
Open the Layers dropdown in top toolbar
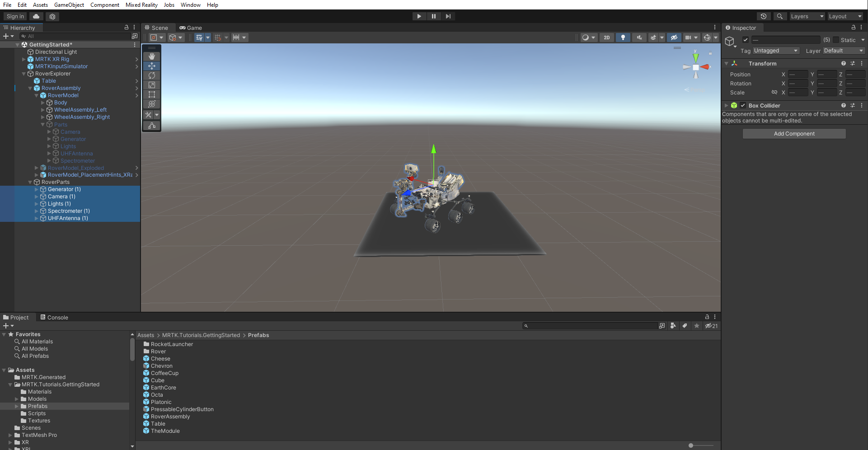(807, 16)
